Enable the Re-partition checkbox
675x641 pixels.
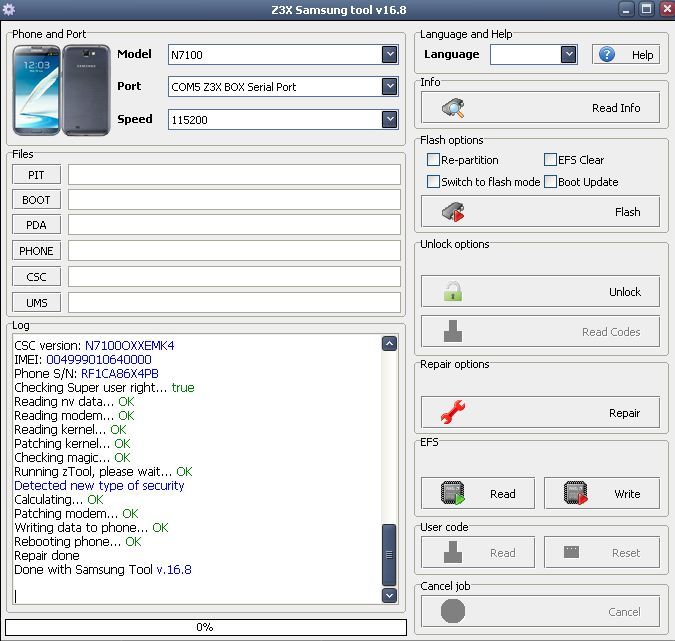pyautogui.click(x=433, y=160)
